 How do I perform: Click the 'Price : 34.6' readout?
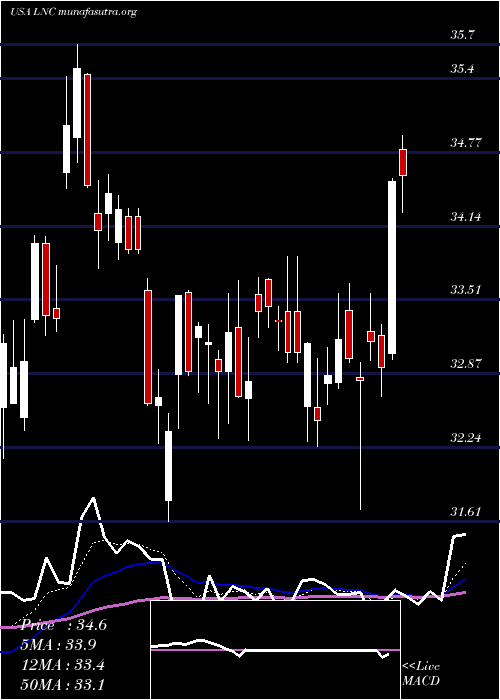point(64,625)
